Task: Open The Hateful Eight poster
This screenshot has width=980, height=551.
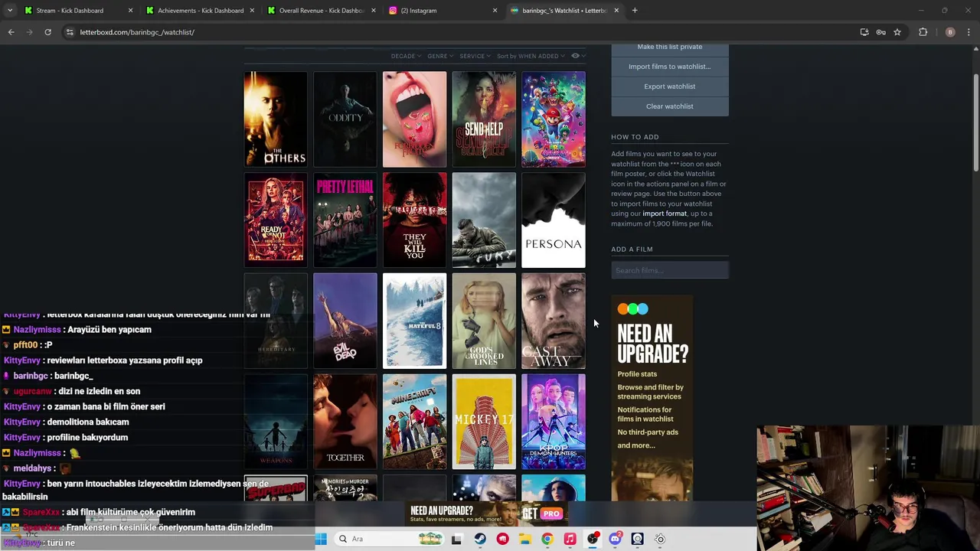Action: point(414,321)
